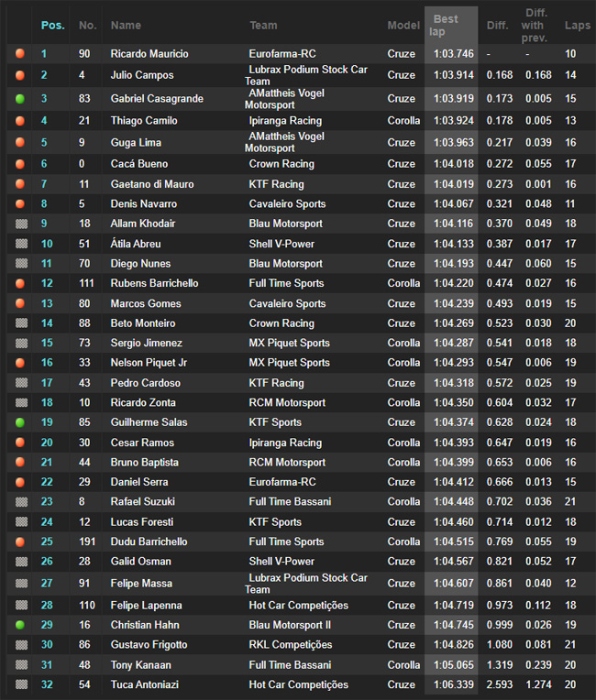Click the checkered flag icon for Rafael Suzuki
This screenshot has height=700, width=596.
(x=21, y=502)
